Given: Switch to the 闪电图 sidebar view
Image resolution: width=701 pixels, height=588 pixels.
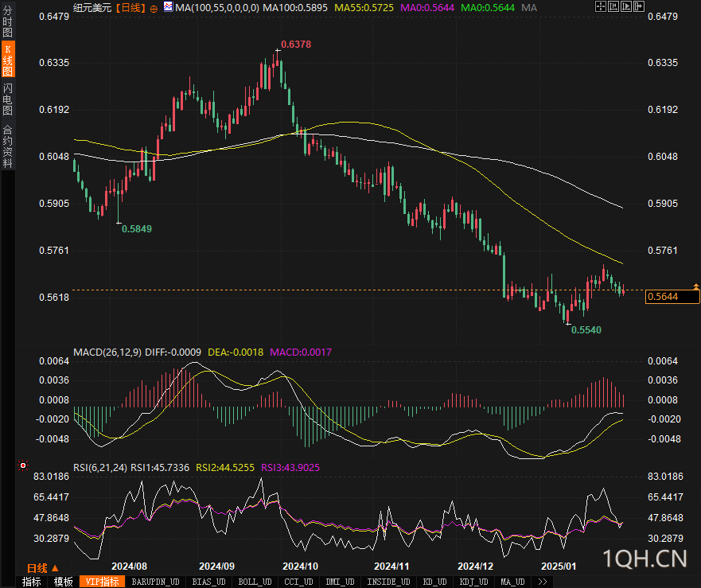Looking at the screenshot, I should click(x=8, y=99).
